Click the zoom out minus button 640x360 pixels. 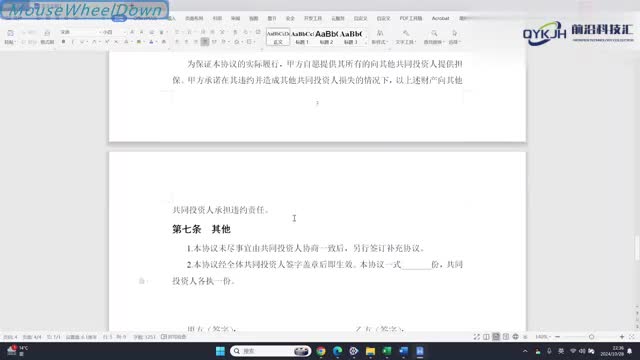[558, 337]
